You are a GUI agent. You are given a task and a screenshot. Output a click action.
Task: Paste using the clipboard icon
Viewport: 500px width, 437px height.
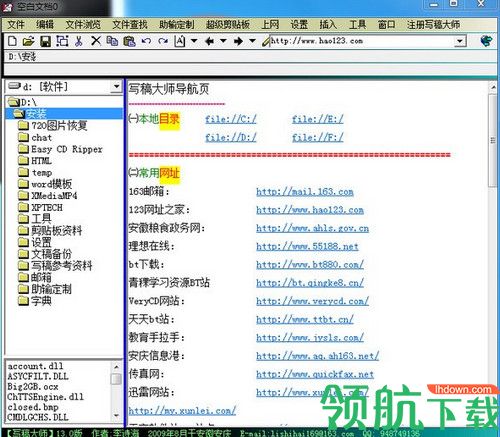pyautogui.click(x=129, y=41)
